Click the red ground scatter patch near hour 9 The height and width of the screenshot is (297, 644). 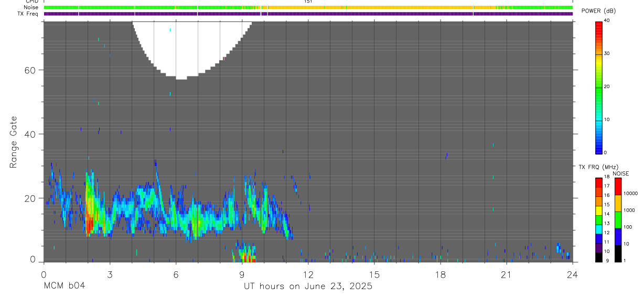pos(248,258)
